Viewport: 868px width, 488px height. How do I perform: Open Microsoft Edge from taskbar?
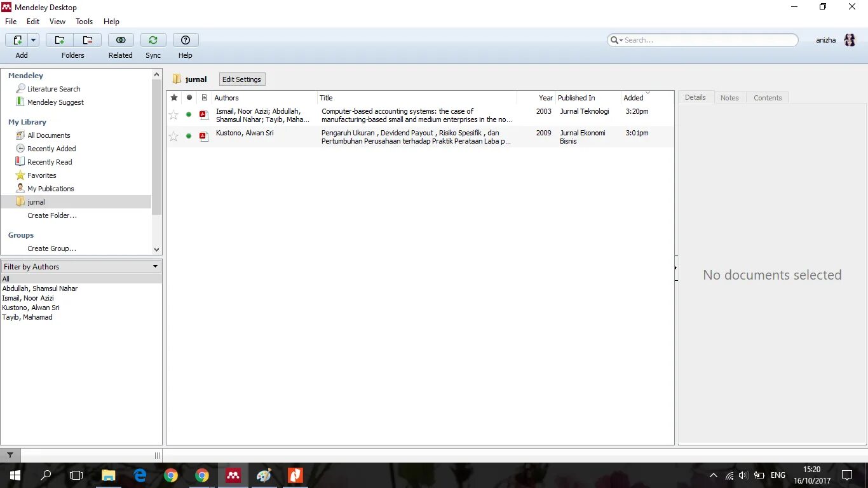140,475
